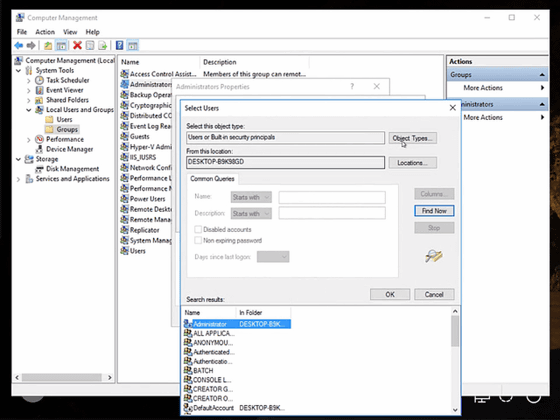This screenshot has width=560, height=420.
Task: Expand the Shared Folders tree node
Action: pyautogui.click(x=29, y=100)
